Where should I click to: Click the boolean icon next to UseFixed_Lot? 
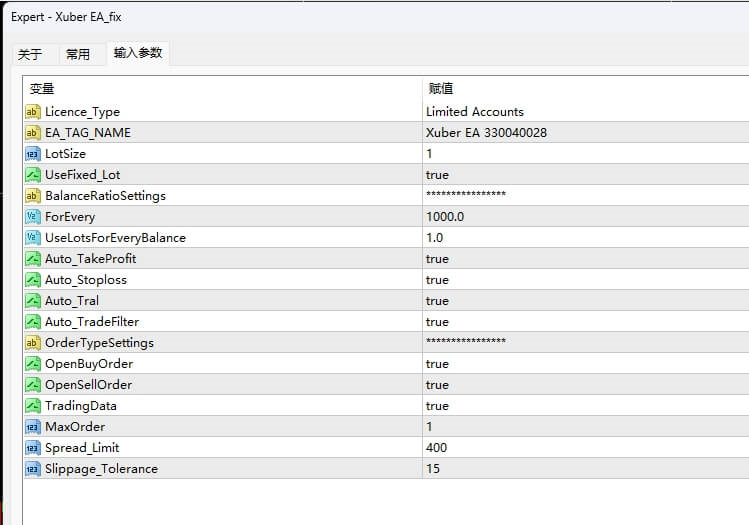click(x=32, y=175)
